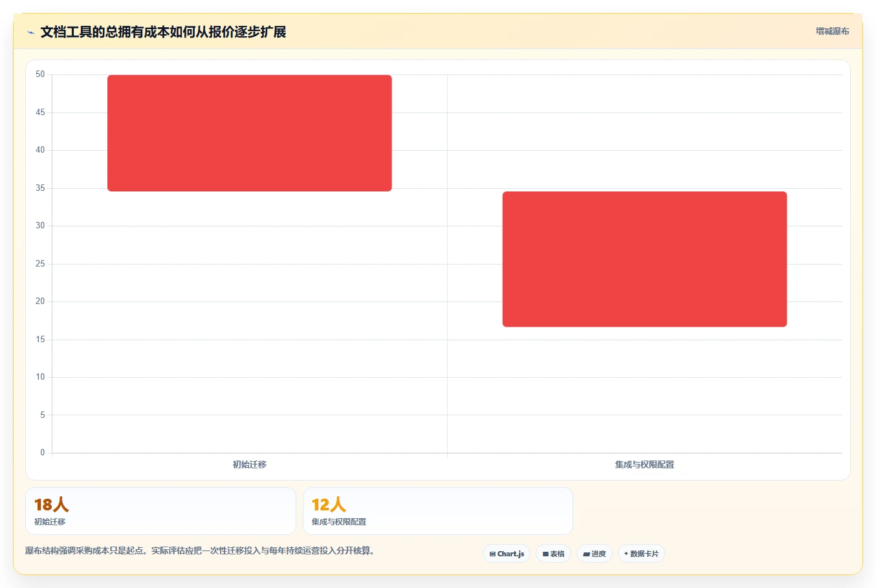Click the y-axis value 15

click(x=40, y=340)
